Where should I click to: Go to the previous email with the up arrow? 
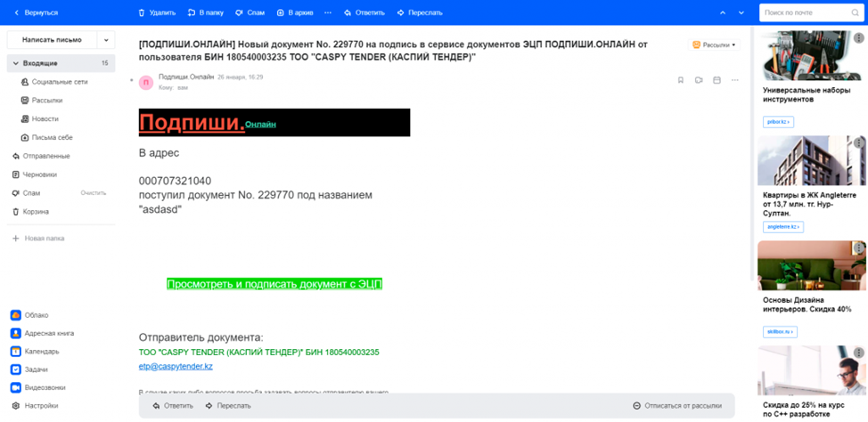click(723, 12)
